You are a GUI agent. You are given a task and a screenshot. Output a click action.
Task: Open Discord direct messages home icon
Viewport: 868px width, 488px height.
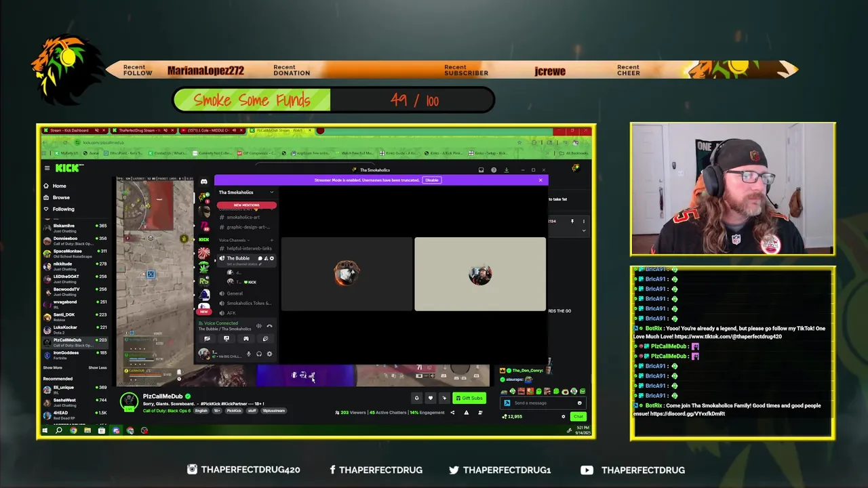pyautogui.click(x=204, y=182)
